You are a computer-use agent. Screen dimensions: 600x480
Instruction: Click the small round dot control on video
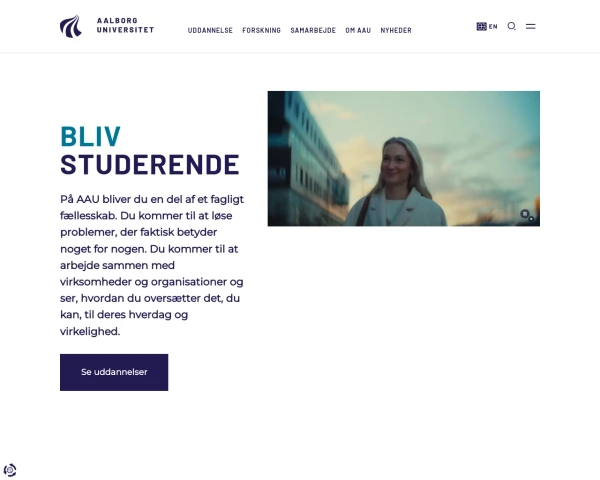point(531,219)
